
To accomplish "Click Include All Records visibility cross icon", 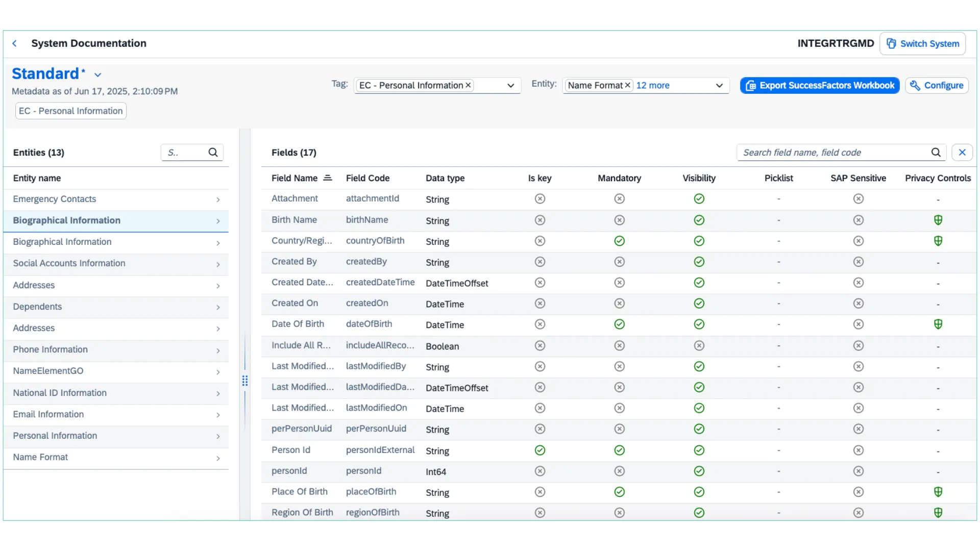I will click(x=699, y=345).
